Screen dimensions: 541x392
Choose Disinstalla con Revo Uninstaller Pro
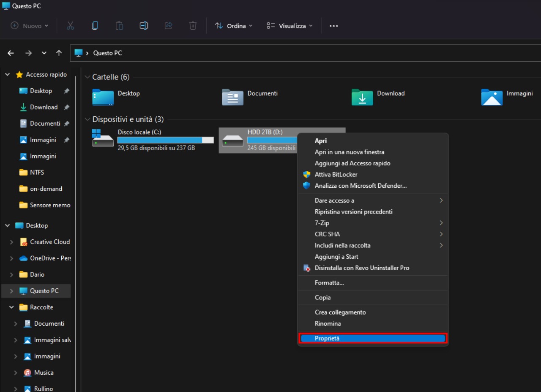pos(373,268)
